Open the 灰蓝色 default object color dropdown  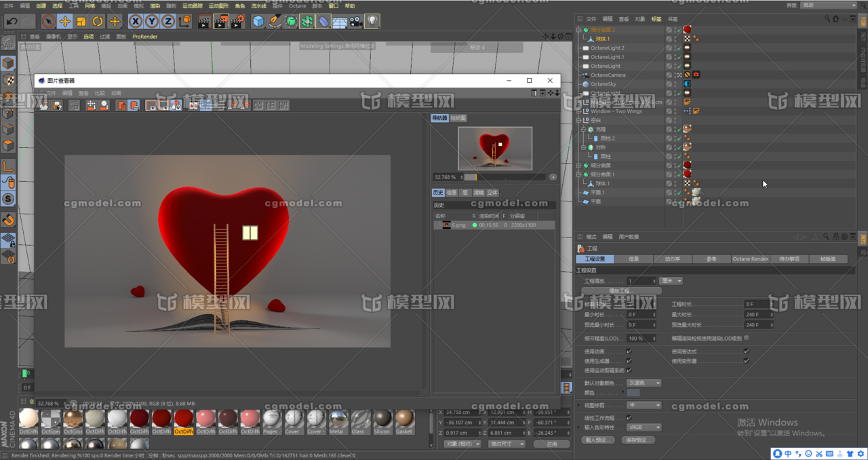click(x=644, y=383)
